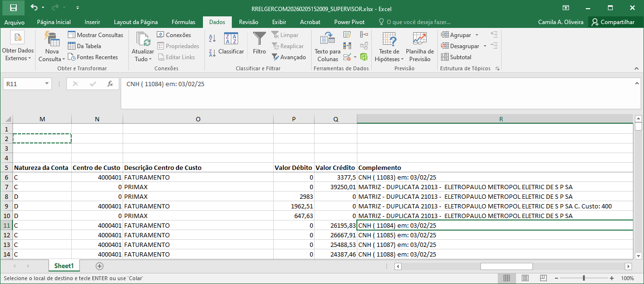Click the Compartilhar button
Image resolution: width=644 pixels, height=284 pixels.
point(613,22)
